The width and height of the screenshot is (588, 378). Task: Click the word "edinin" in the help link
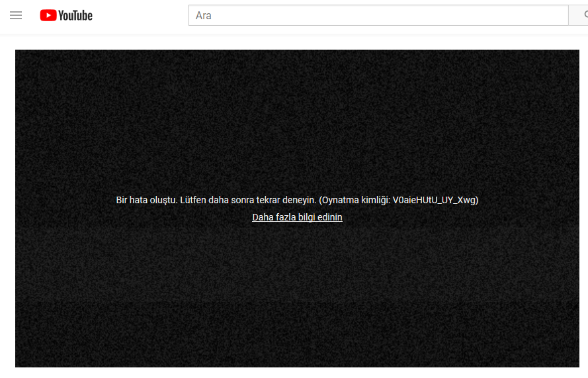[x=329, y=217]
